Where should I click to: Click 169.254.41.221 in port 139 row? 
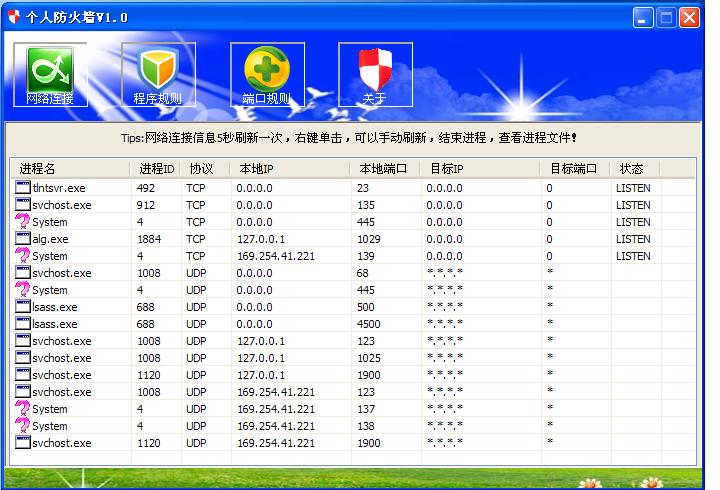tap(276, 256)
